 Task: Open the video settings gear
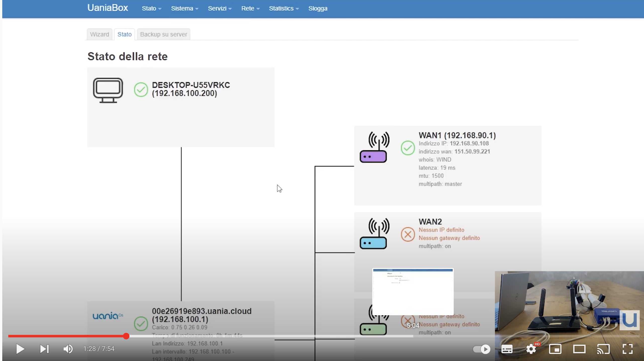[531, 349]
